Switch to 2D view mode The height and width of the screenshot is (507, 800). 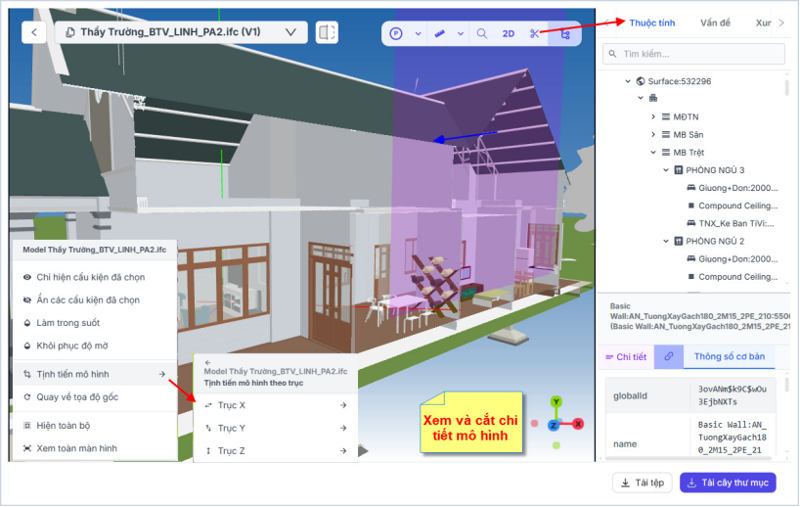[508, 34]
